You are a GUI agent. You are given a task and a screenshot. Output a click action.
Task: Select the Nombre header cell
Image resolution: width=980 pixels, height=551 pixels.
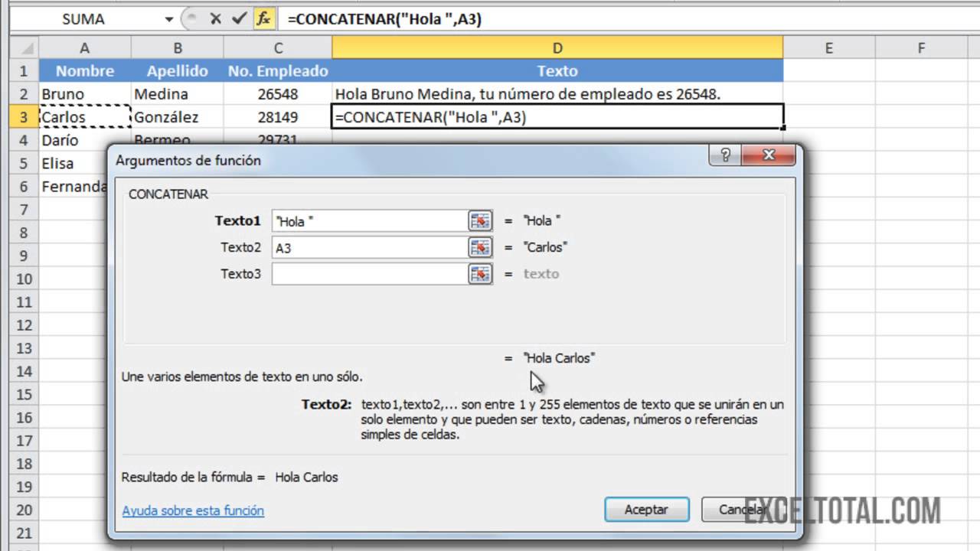85,71
